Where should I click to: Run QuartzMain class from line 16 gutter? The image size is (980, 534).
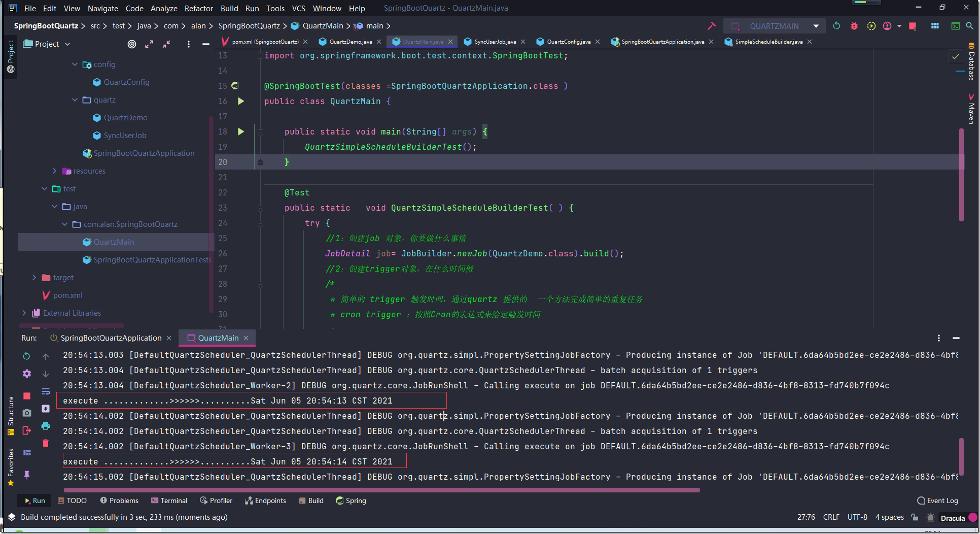point(241,101)
